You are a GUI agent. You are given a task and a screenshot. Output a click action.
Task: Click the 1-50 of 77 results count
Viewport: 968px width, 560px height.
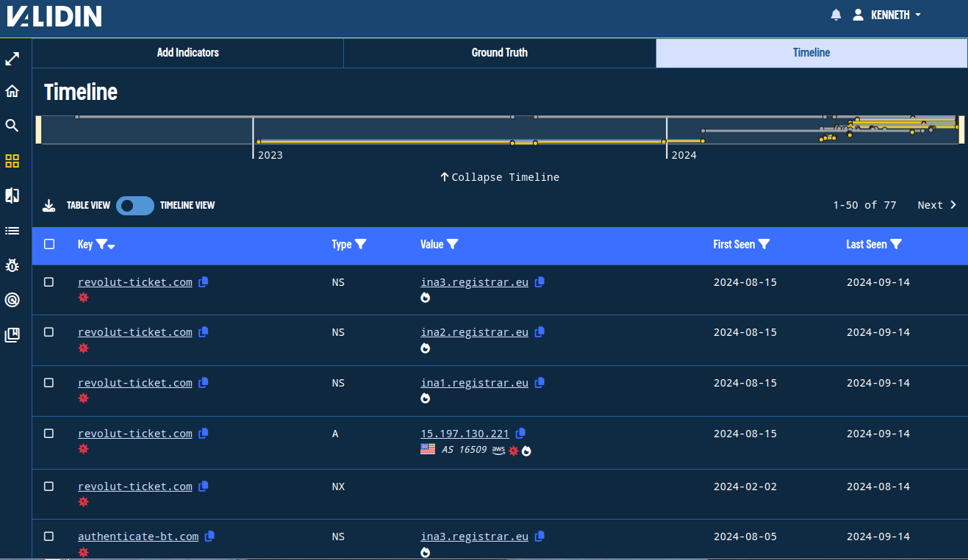[864, 205]
